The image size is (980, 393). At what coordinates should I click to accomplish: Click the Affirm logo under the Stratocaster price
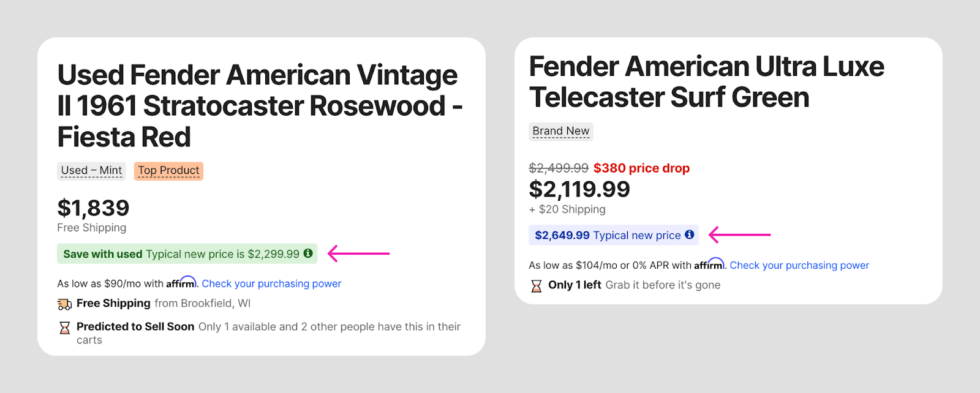pos(181,283)
